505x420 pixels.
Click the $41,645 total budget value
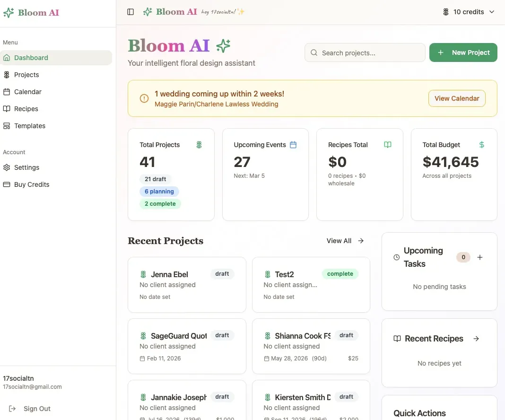tap(451, 162)
